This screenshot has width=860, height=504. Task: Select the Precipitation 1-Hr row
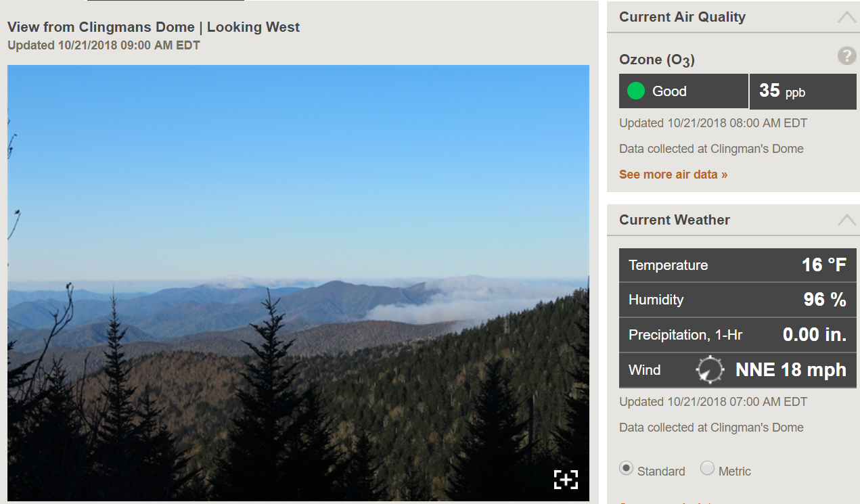coord(738,335)
